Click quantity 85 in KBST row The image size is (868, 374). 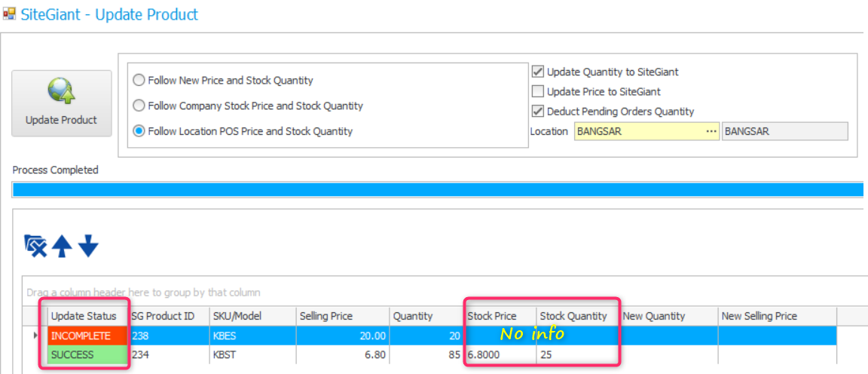click(426, 354)
